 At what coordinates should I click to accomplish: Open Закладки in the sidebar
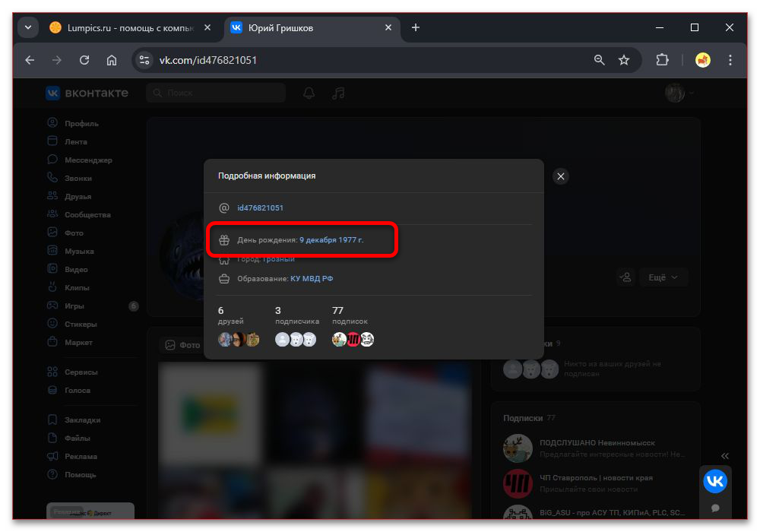(x=81, y=420)
